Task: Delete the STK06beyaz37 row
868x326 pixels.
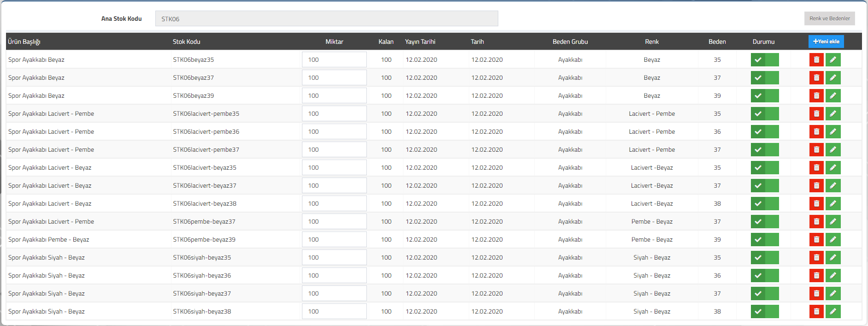Action: 816,78
